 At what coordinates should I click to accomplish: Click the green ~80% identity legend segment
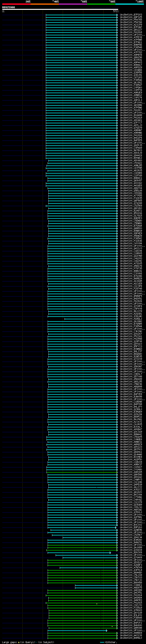pyautogui.click(x=101, y=4)
